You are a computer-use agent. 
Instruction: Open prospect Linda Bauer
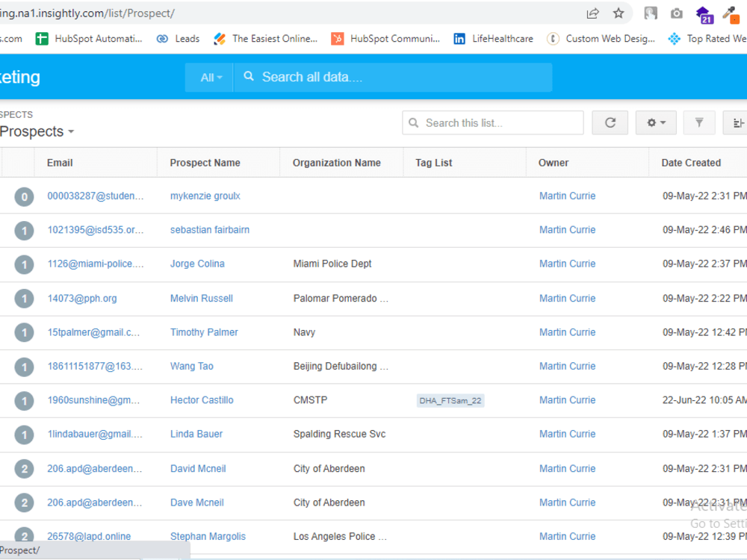[x=196, y=434]
